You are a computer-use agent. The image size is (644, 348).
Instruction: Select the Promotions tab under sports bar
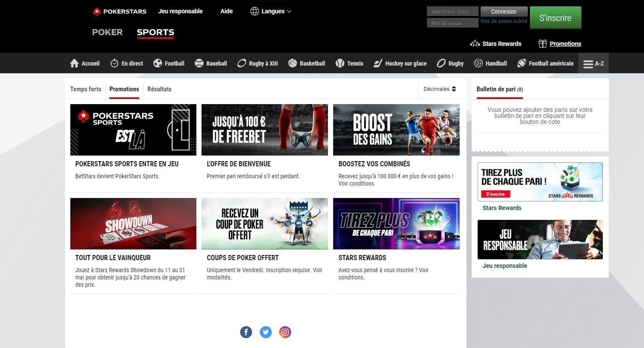[x=124, y=89]
